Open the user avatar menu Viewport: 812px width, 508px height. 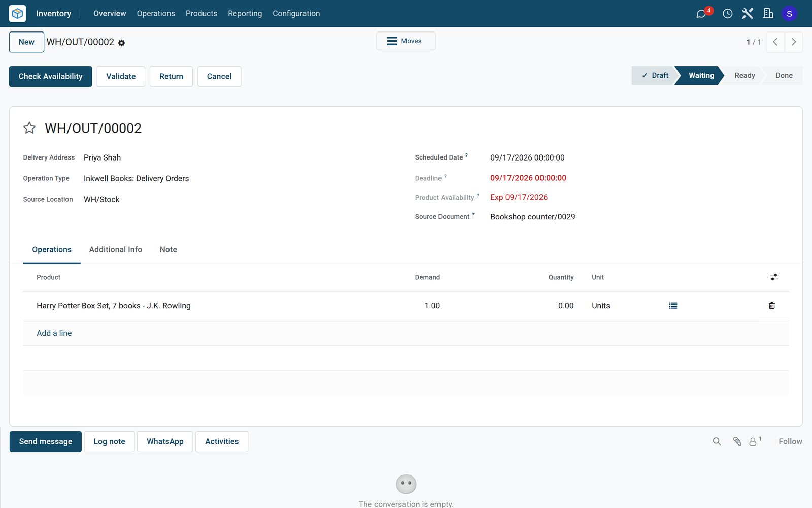pyautogui.click(x=789, y=14)
